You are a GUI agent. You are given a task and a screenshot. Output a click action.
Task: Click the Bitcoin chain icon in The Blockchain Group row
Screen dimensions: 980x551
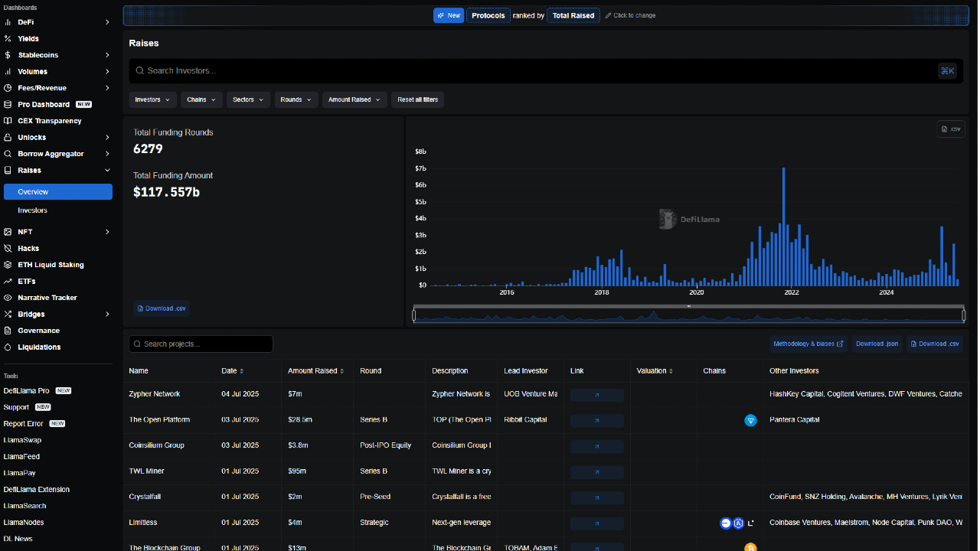[x=750, y=548]
